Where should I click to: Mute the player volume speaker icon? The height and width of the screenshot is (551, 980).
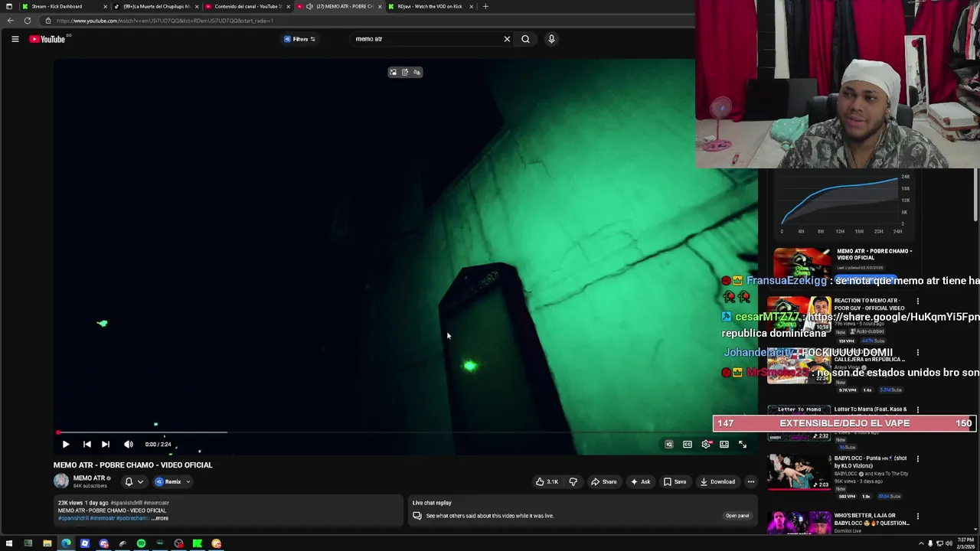[x=129, y=444]
